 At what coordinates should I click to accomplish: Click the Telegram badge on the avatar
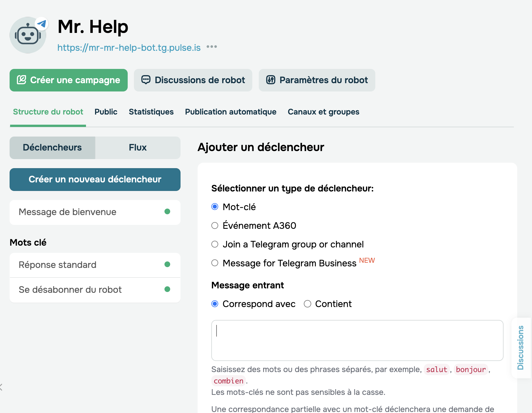coord(42,24)
